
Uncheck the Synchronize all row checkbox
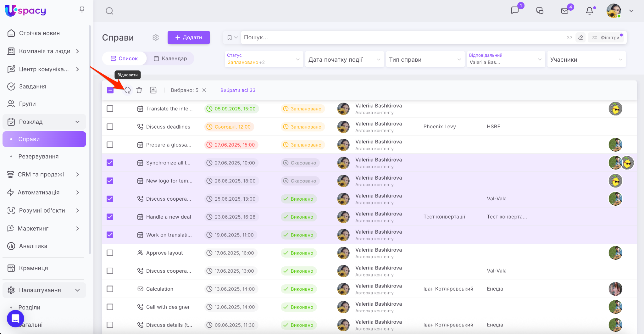(110, 163)
